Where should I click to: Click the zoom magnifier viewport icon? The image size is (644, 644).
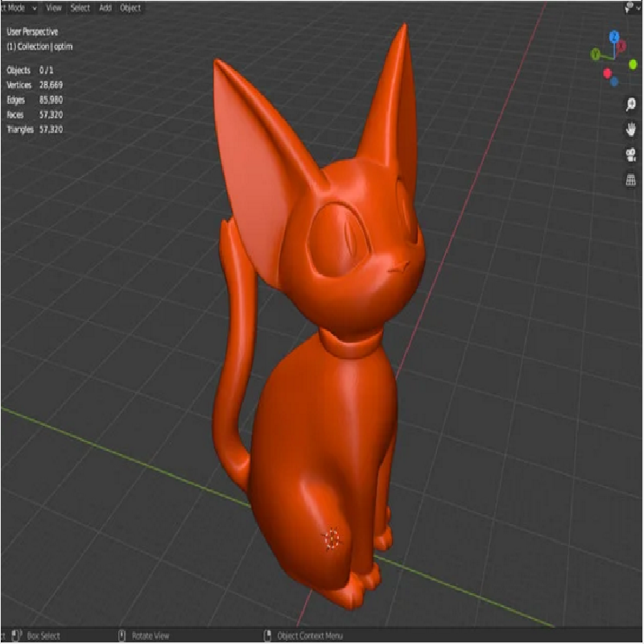point(631,105)
